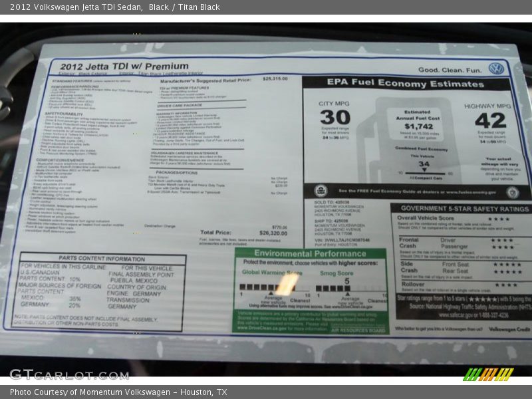The height and width of the screenshot is (399, 532).
Task: Click the 'AIR RESOURCES BOARD' label
Action: tap(358, 331)
